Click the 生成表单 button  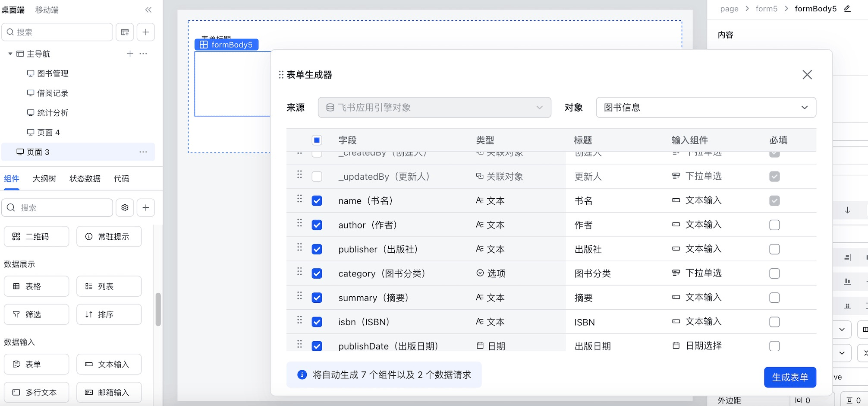790,377
